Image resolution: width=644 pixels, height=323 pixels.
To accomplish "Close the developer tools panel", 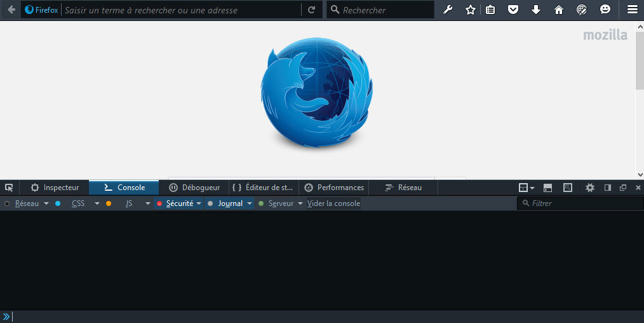I will (638, 188).
